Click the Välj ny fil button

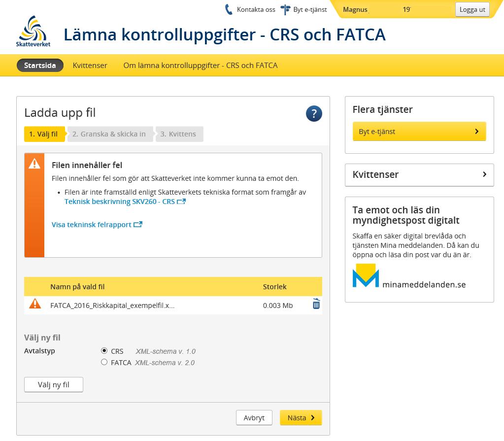54,385
